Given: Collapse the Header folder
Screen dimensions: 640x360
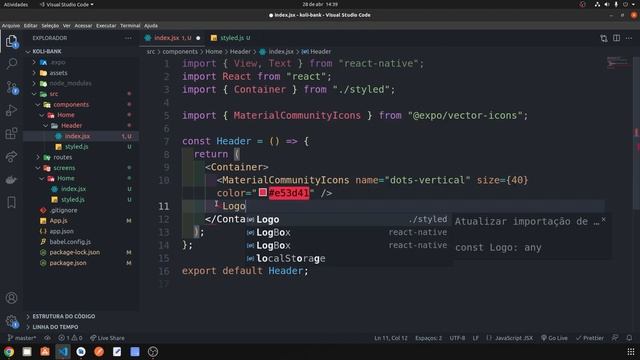Looking at the screenshot, I should (x=46, y=126).
